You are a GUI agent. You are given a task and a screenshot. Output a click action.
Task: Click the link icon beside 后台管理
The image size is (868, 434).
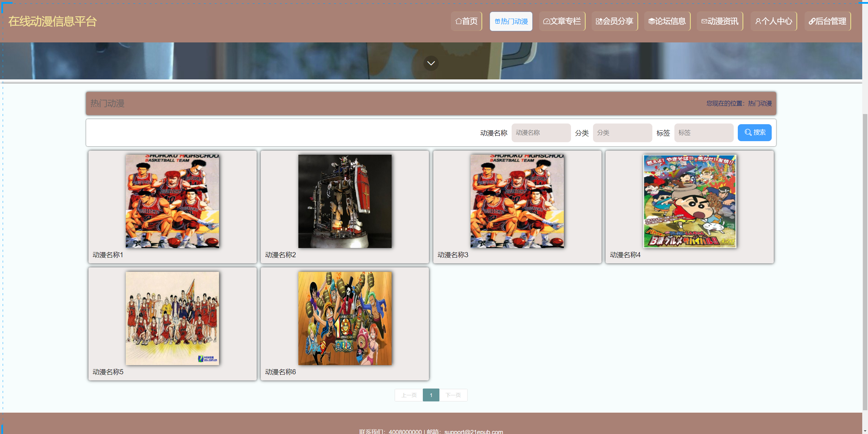812,21
